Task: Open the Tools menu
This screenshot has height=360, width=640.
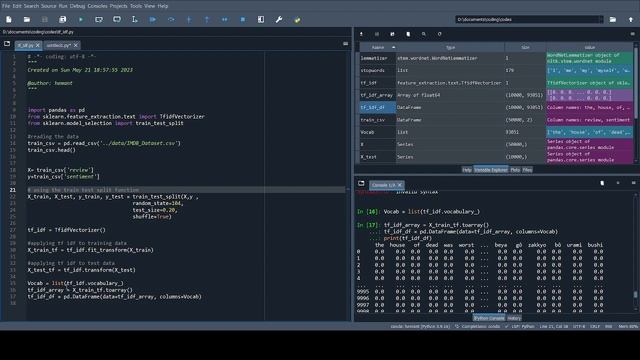Action: [136, 6]
